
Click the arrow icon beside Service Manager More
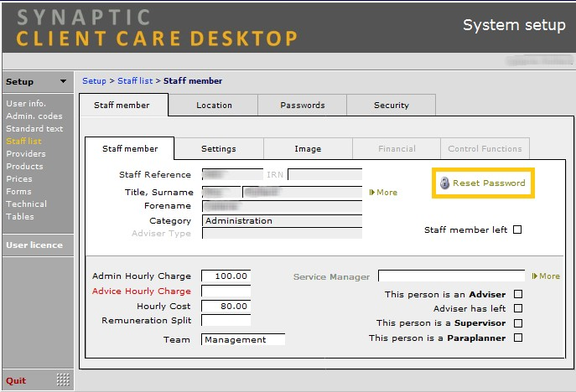pos(534,276)
